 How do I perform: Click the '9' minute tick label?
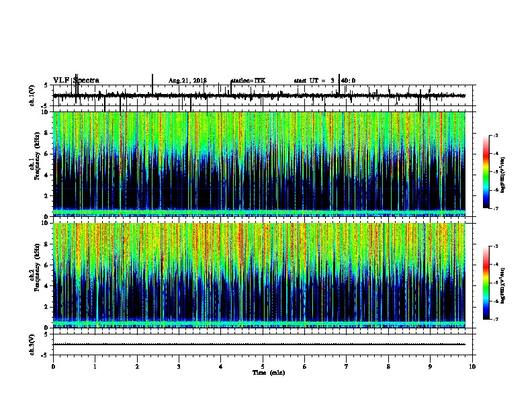[430, 367]
